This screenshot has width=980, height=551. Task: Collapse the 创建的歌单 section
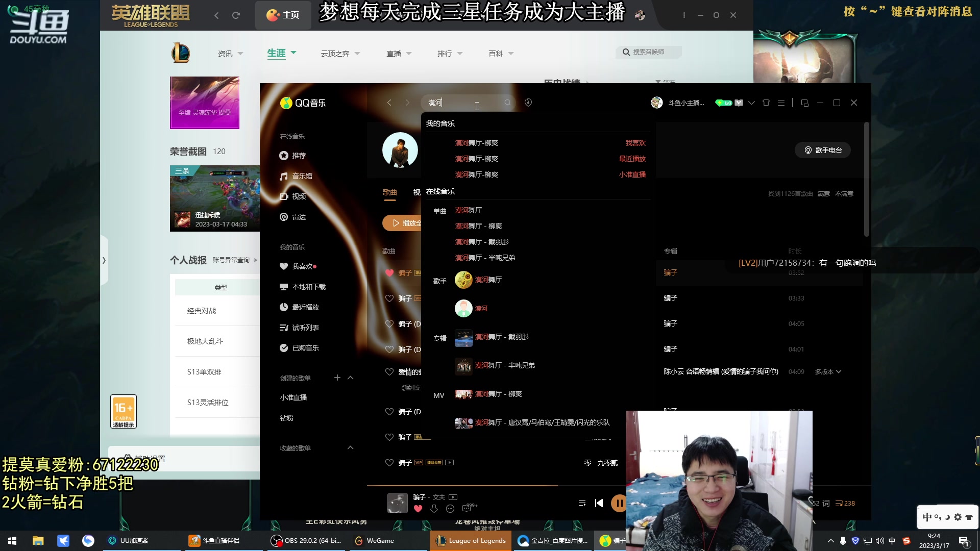coord(350,378)
